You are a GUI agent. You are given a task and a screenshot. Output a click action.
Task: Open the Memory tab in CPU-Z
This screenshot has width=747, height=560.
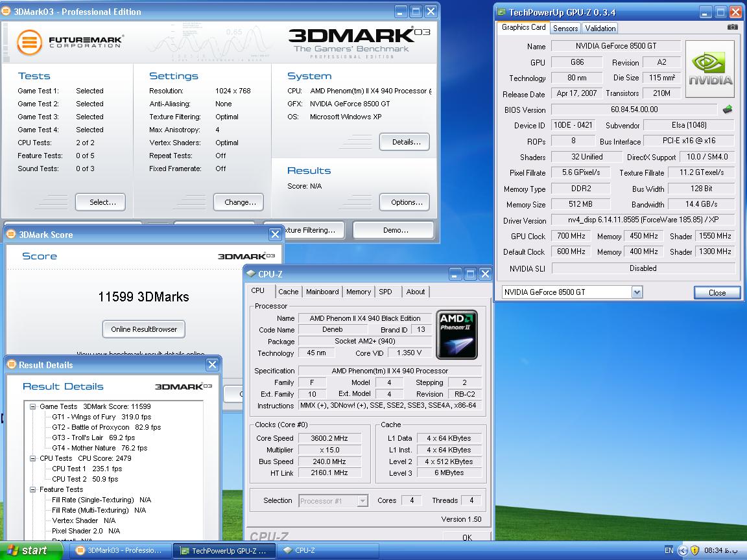(x=358, y=292)
